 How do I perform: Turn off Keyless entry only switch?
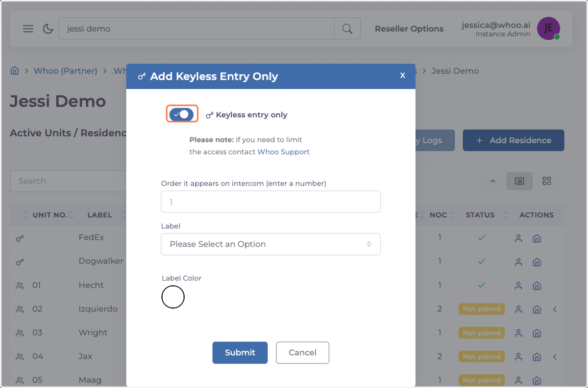181,114
